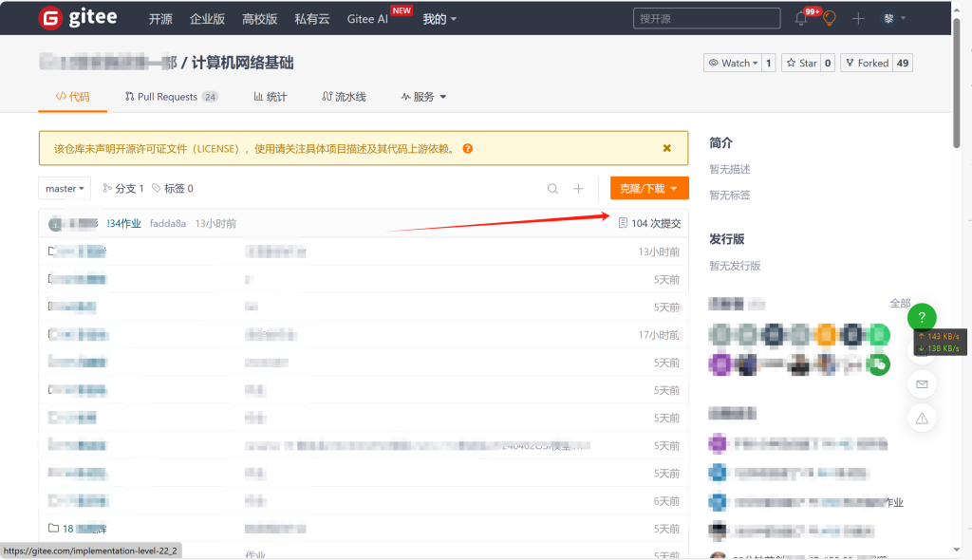
Task: Click the floating warning triangle icon
Action: 922,418
